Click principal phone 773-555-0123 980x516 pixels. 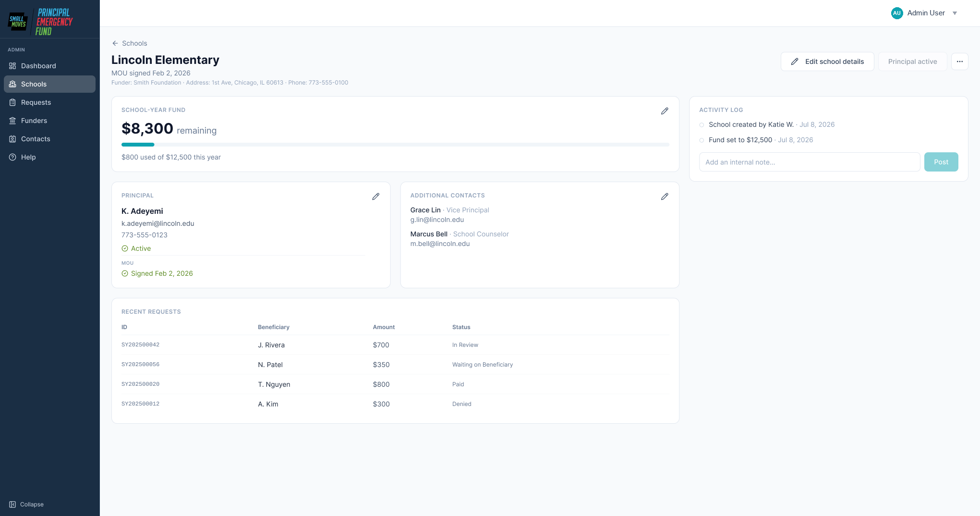145,235
